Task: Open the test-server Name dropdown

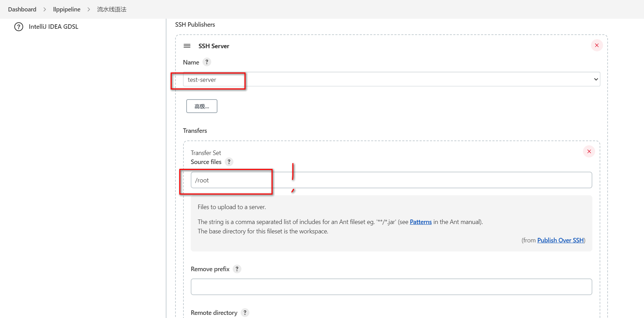Action: point(392,79)
